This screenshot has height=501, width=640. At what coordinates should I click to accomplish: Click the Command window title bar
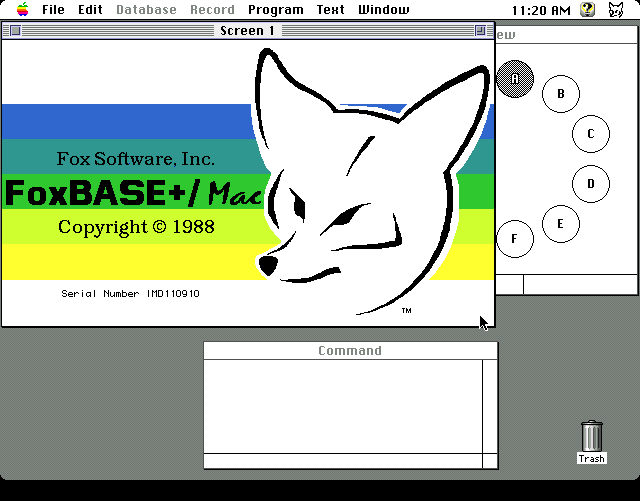[350, 351]
